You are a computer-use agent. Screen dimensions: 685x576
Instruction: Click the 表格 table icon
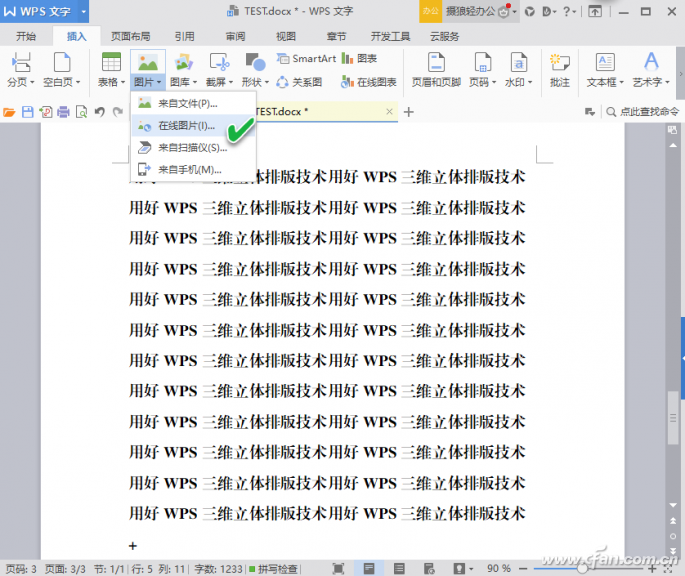point(111,62)
